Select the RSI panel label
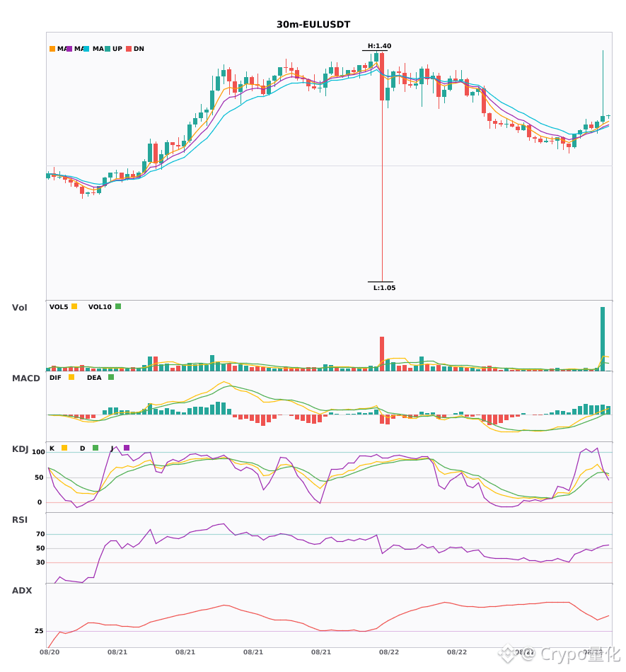 (20, 520)
